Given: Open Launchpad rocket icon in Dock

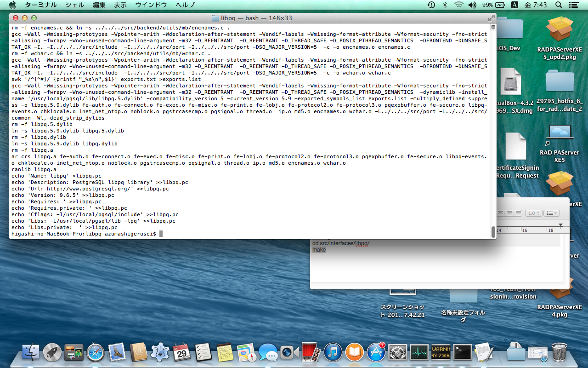Looking at the screenshot, I should point(52,352).
